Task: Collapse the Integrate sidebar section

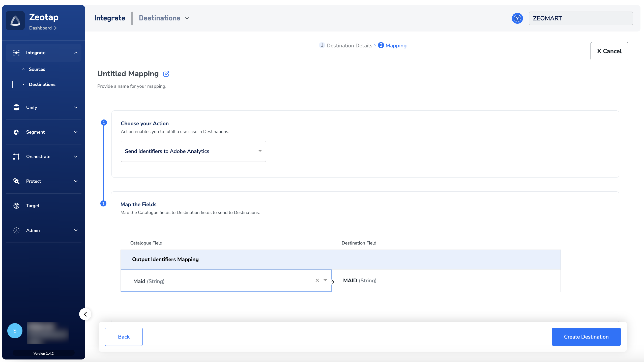Action: 76,53
